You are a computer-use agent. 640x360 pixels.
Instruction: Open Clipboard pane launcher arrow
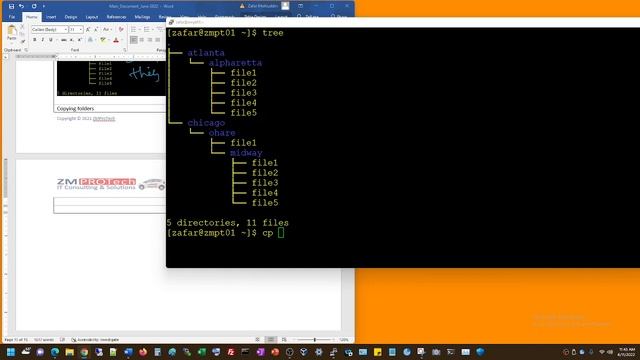(x=26, y=50)
